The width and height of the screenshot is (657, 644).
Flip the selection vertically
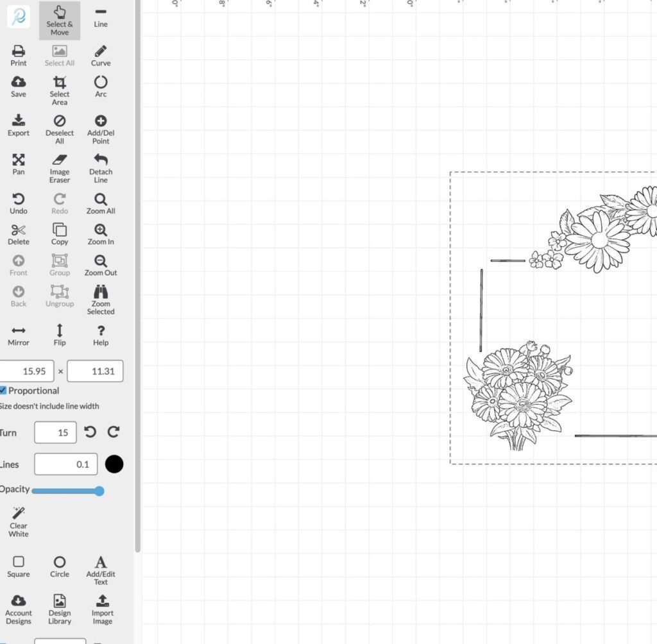[x=60, y=334]
